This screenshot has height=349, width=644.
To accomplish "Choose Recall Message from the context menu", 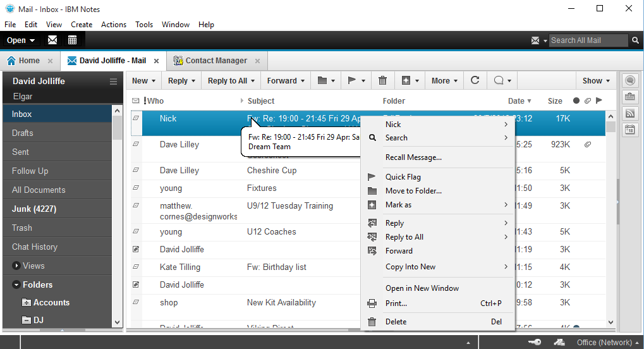I will click(x=413, y=157).
